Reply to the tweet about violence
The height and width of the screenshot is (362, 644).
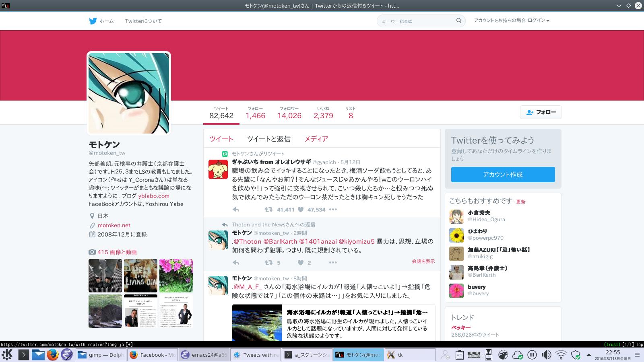pos(236,263)
